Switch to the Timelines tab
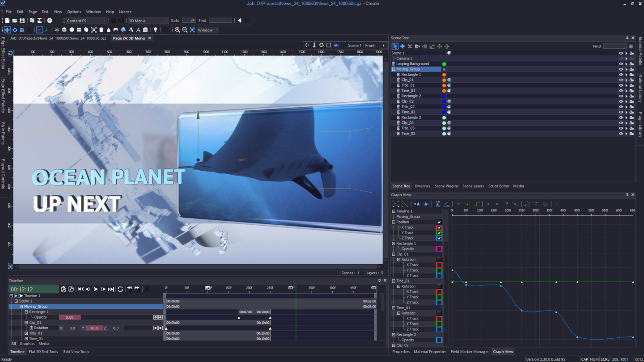644x362 pixels. pos(422,186)
